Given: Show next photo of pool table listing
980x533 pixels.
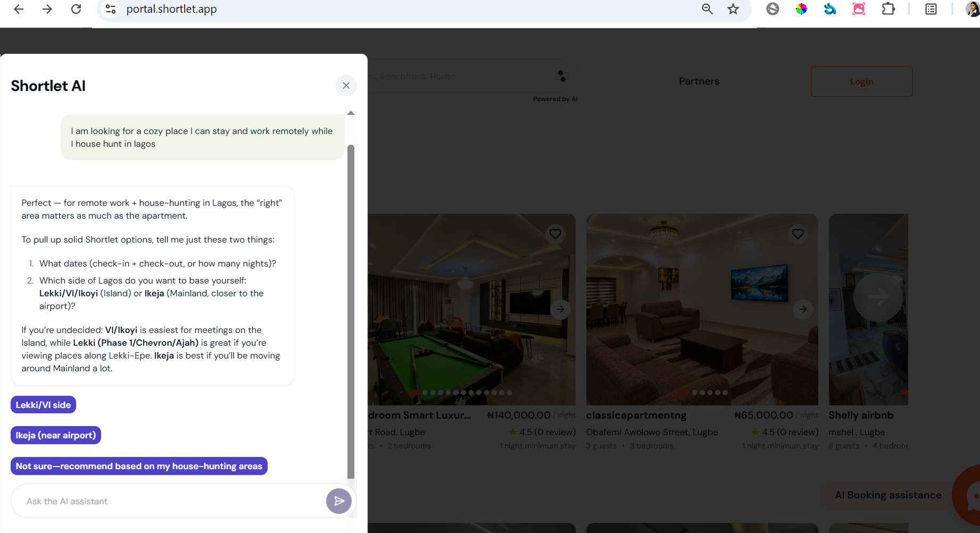Looking at the screenshot, I should tap(560, 309).
